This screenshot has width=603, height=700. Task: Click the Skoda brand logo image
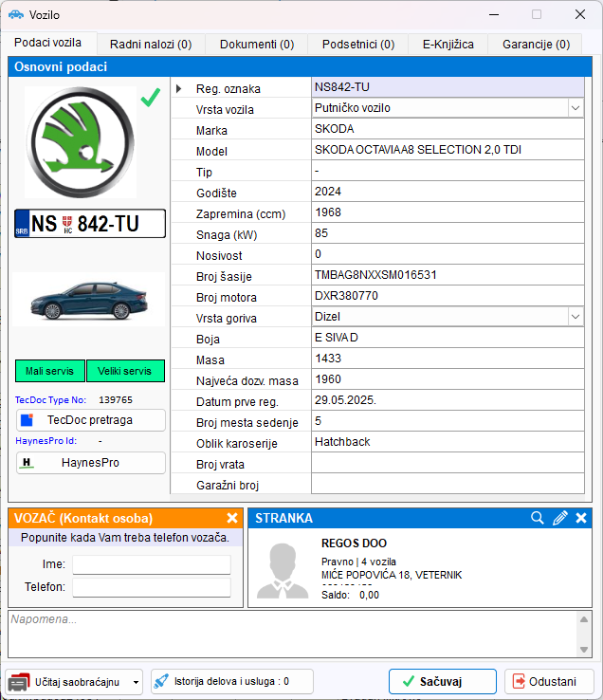[x=81, y=142]
